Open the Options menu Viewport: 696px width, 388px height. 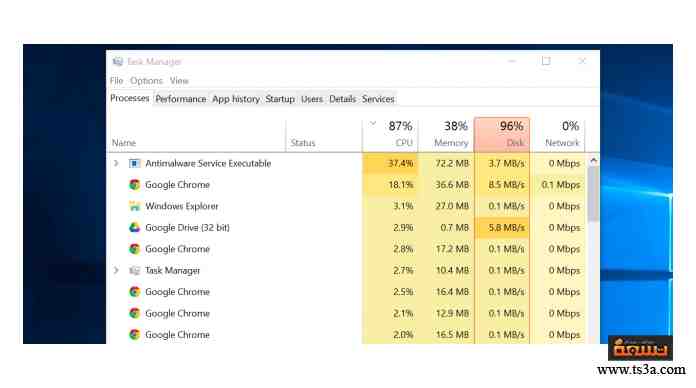pos(146,81)
